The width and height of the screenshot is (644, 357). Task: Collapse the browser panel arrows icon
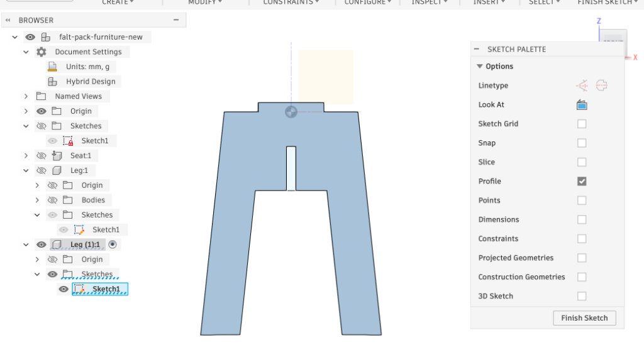point(8,20)
